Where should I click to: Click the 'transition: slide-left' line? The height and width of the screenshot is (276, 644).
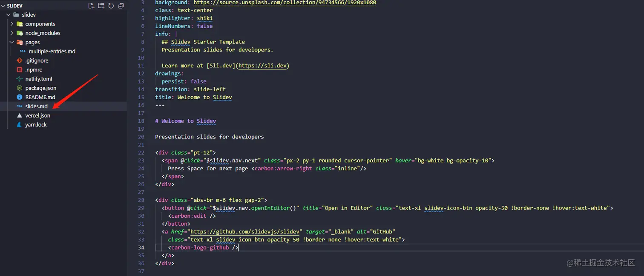point(190,89)
